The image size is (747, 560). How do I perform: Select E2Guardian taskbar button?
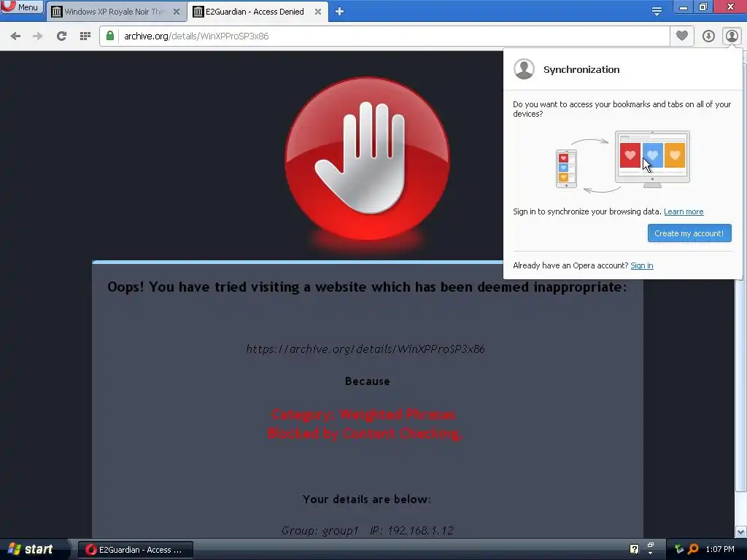pyautogui.click(x=135, y=550)
